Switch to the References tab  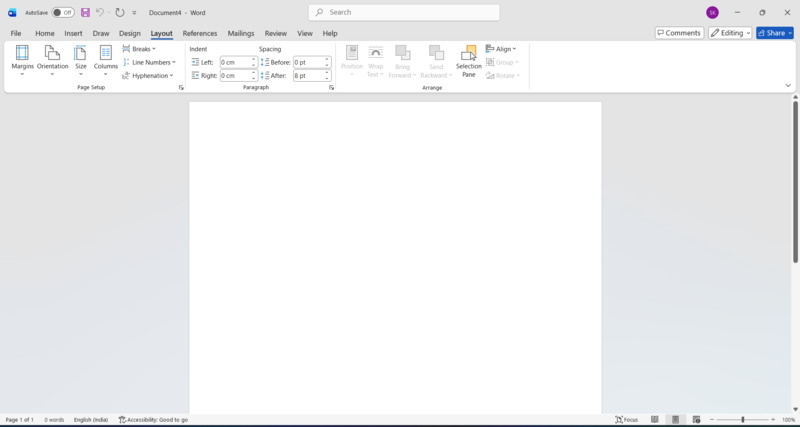pyautogui.click(x=200, y=33)
